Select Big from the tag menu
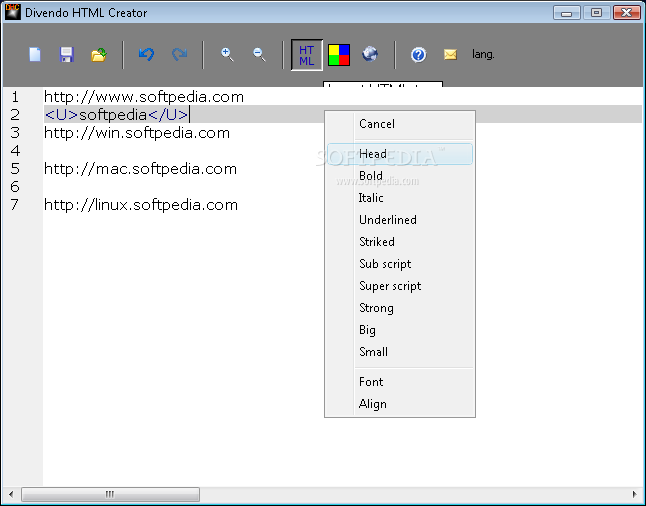The height and width of the screenshot is (506, 646). tap(400, 330)
